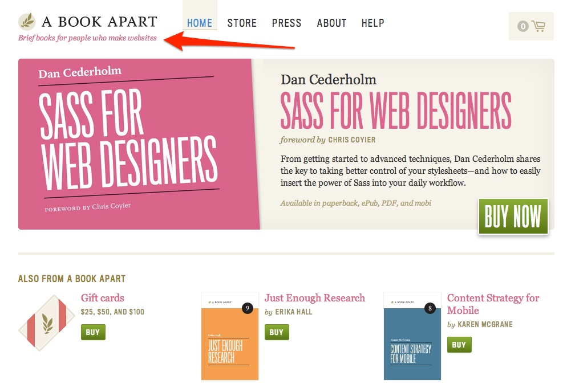Click the 'Also from A Book Apart' heading
The width and height of the screenshot is (571, 392).
click(x=72, y=279)
